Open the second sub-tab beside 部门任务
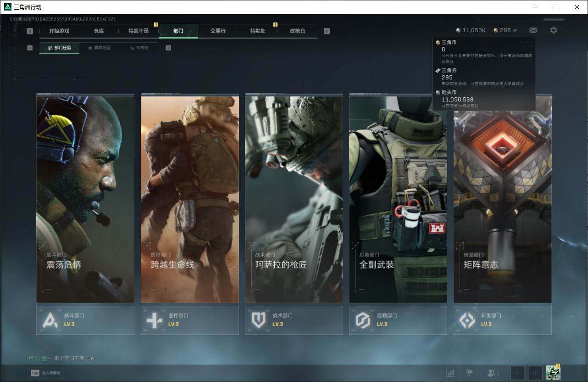Screen dimensions: 588x382 point(99,48)
